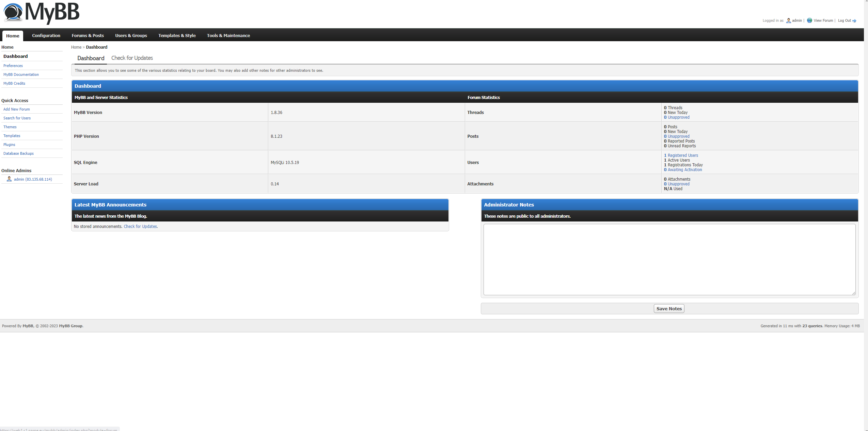This screenshot has height=431, width=868.
Task: Open the Forums & Posts tab
Action: [x=88, y=35]
